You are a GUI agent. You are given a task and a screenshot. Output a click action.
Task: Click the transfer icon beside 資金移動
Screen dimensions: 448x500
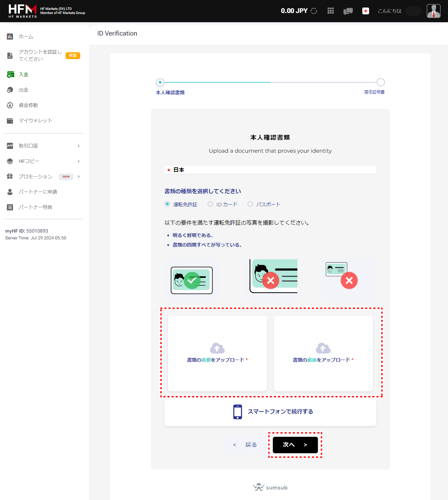[10, 105]
